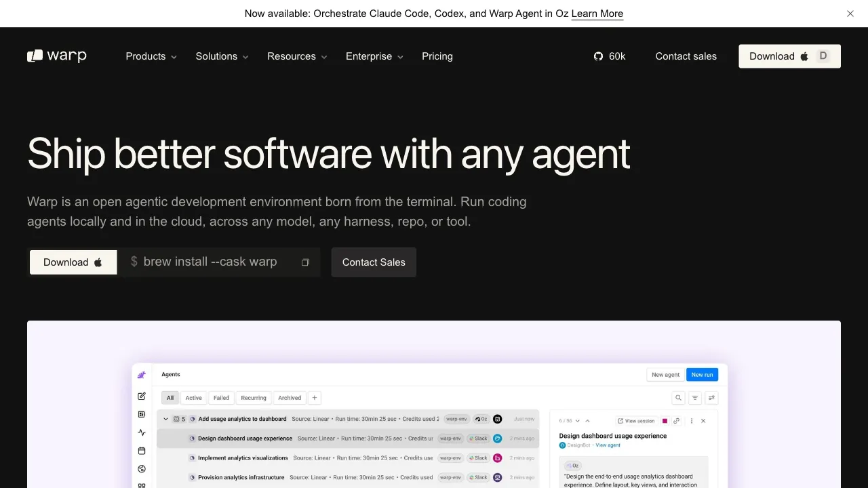Screen dimensions: 868x488
Task: Select the Implement analytics visualizations row
Action: tap(348, 458)
